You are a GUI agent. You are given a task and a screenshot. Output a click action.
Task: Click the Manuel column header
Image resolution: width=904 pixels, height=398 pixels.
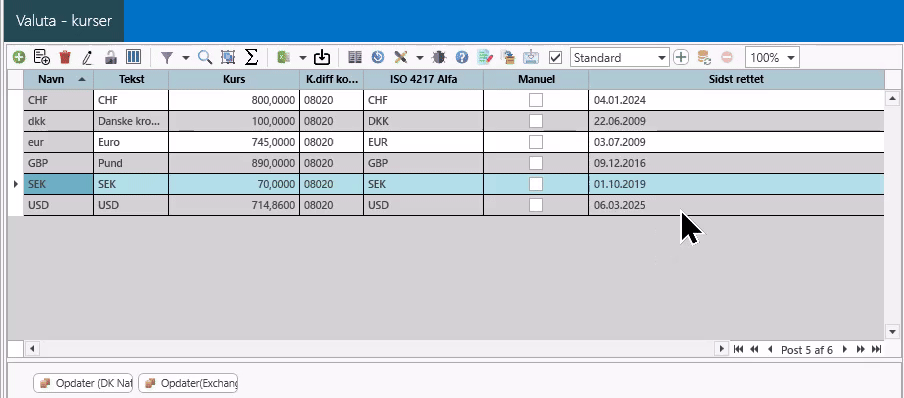536,80
